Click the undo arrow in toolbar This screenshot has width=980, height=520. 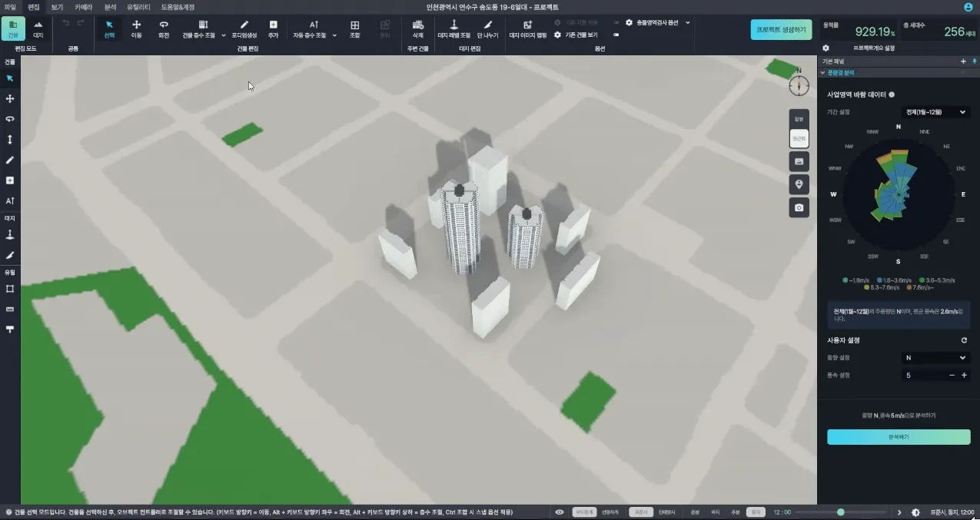(x=65, y=23)
